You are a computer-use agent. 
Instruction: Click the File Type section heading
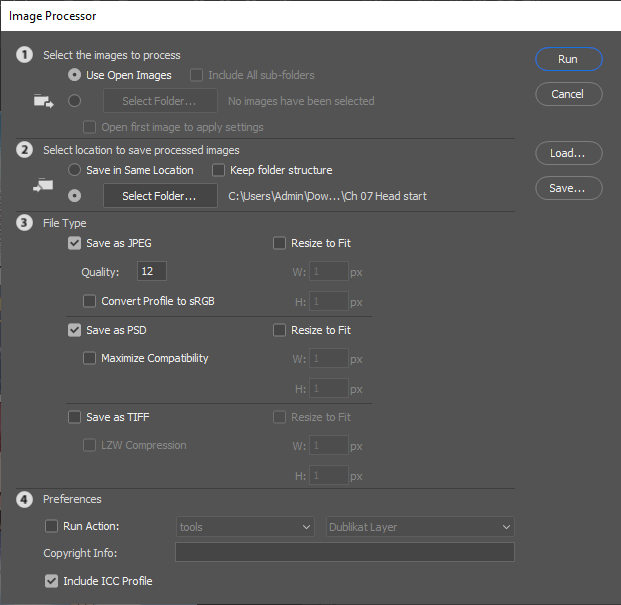65,223
